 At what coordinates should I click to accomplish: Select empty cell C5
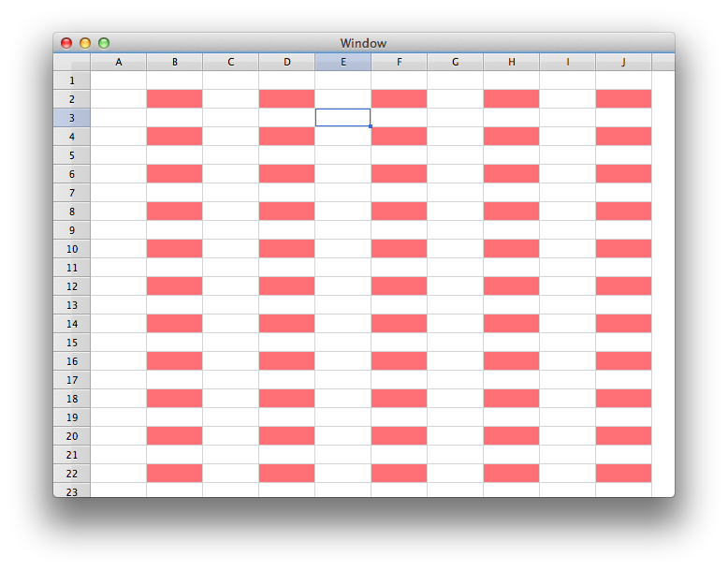pos(231,155)
